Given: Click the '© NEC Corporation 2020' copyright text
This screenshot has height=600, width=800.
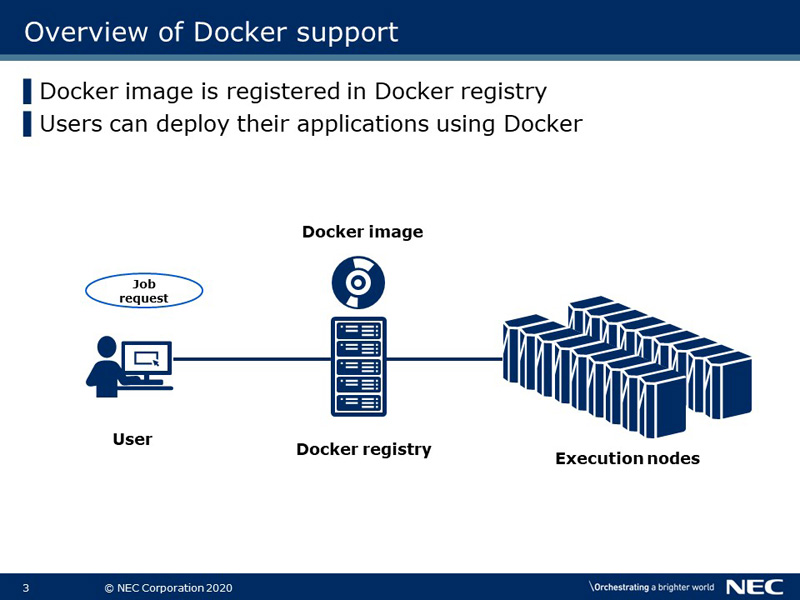Looking at the screenshot, I should (x=168, y=588).
